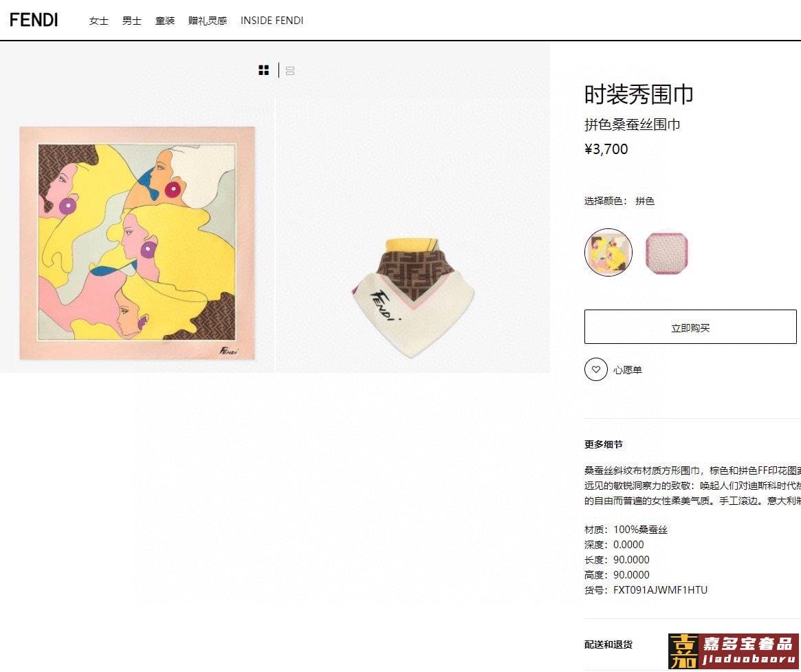The height and width of the screenshot is (672, 801).
Task: Click the FENDI logo
Action: click(x=34, y=20)
